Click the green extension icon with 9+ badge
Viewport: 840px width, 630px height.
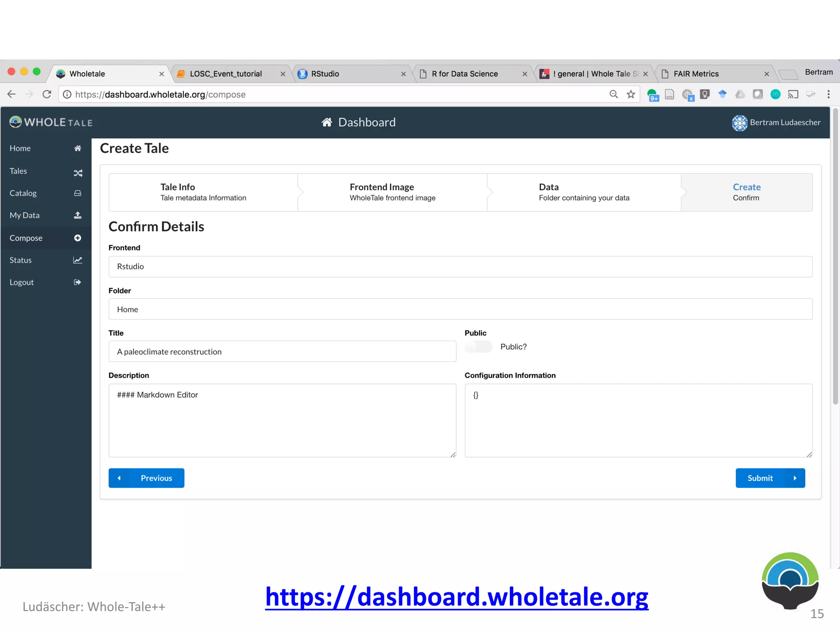653,95
